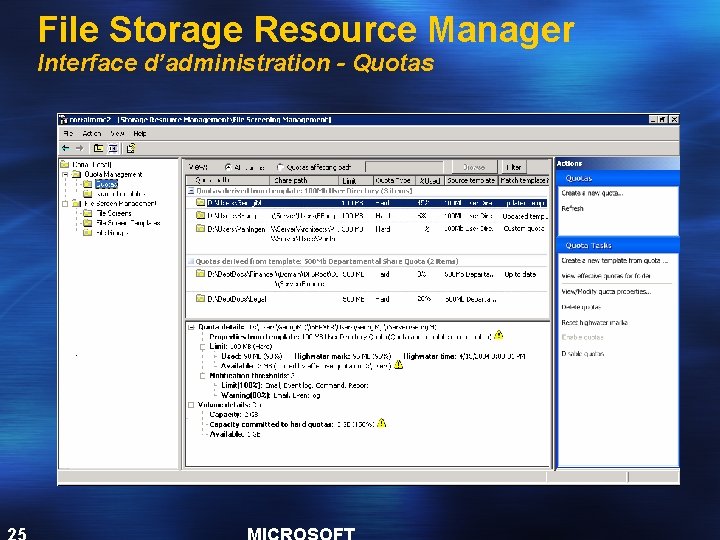Collapse the Limit node in quota details
Screen dimensions: 720x540
point(202,347)
